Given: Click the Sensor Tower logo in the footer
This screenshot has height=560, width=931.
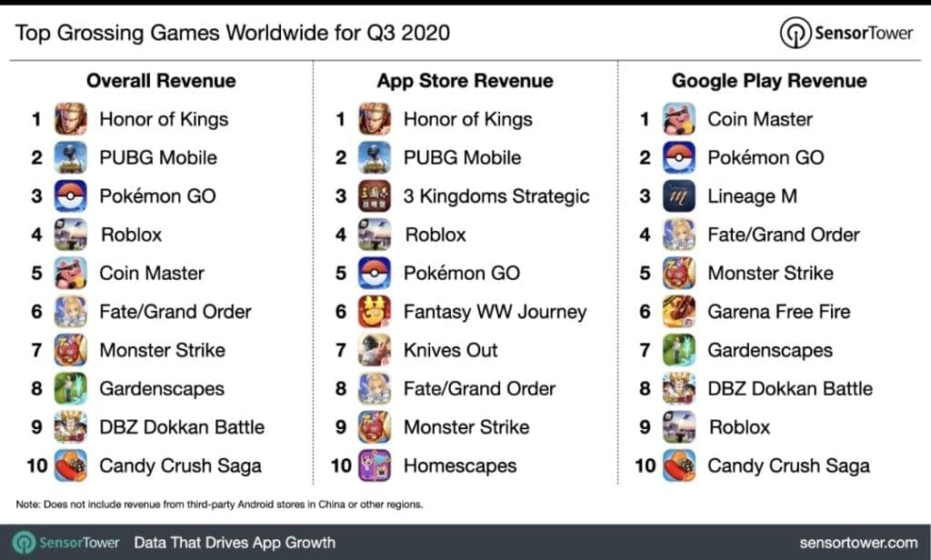Looking at the screenshot, I should pos(65,543).
